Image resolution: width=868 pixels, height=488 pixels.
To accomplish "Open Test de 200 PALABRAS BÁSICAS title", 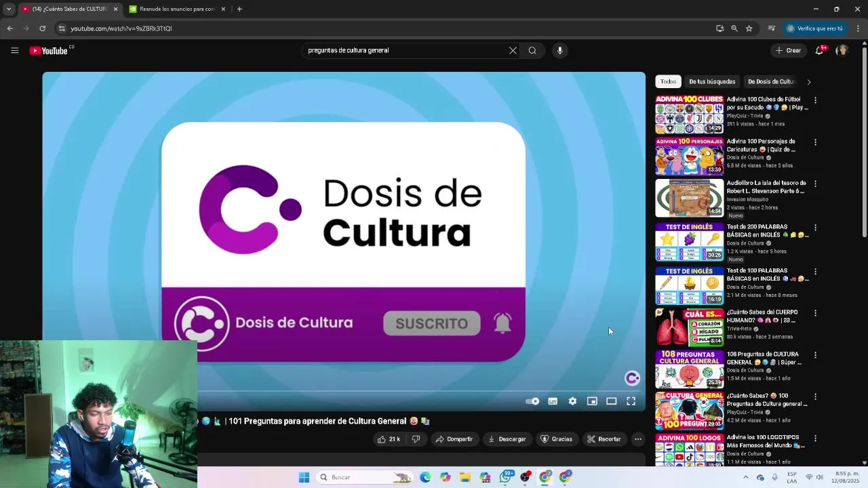I will pyautogui.click(x=767, y=230).
